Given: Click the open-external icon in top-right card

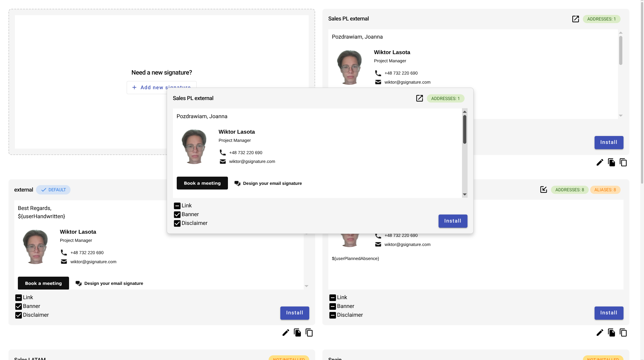Looking at the screenshot, I should (x=575, y=19).
